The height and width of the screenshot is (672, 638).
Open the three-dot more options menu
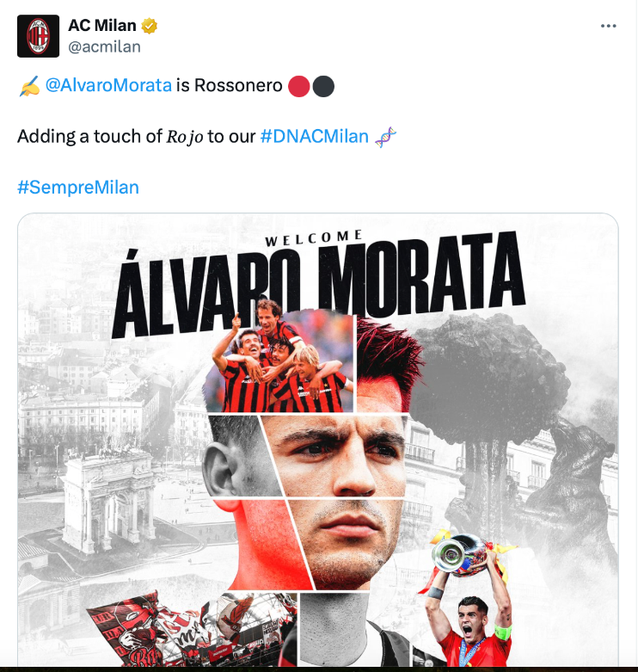tap(608, 26)
